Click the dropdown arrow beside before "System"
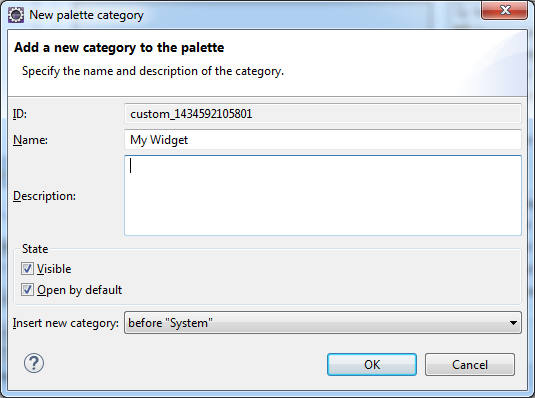This screenshot has height=398, width=535. tap(513, 323)
